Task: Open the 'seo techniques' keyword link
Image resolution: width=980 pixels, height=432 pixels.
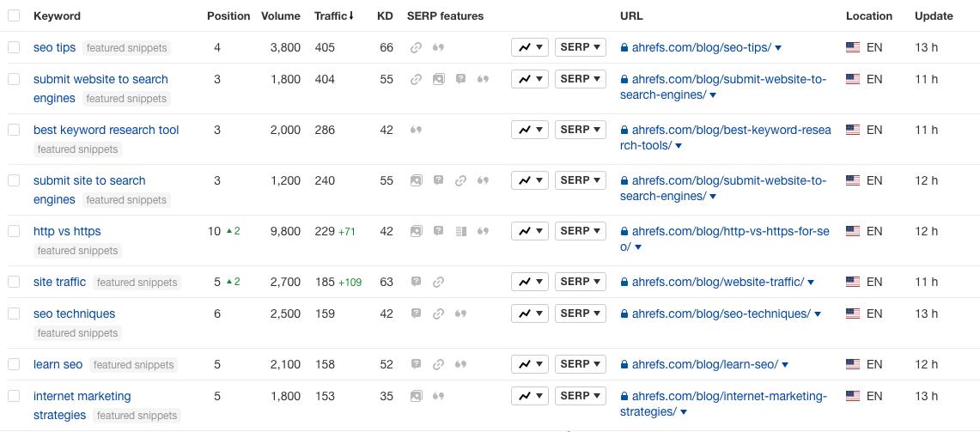Action: (75, 313)
